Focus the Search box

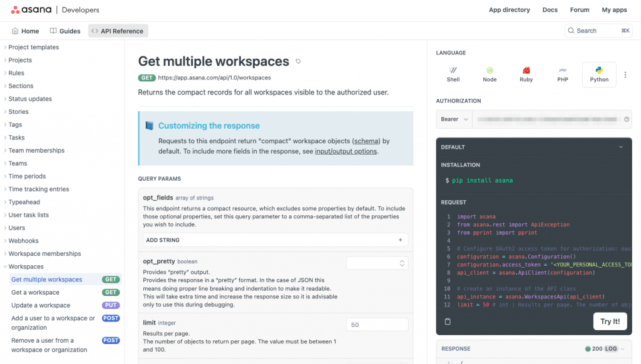pos(598,31)
